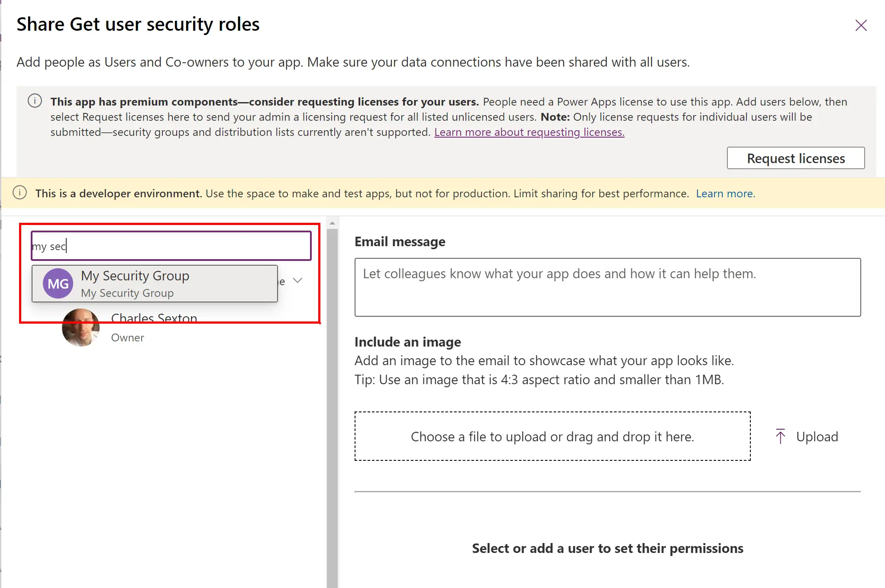Click the upward arrow Upload icon

pos(780,436)
